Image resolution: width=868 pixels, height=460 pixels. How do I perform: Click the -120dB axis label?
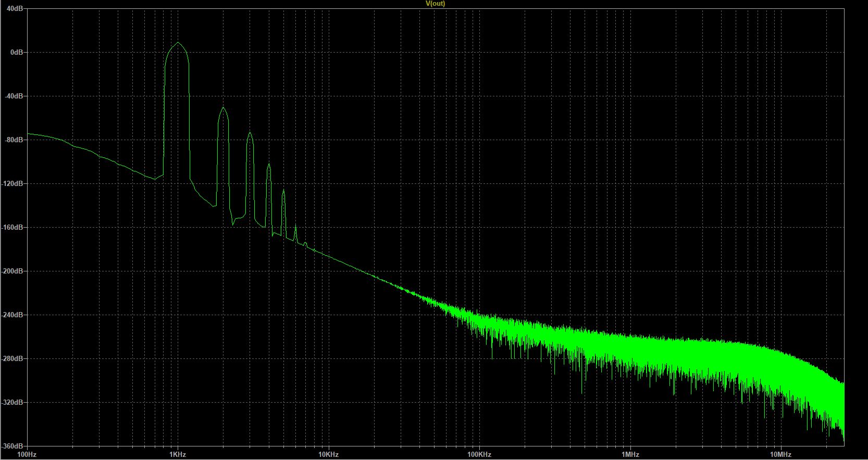click(13, 184)
